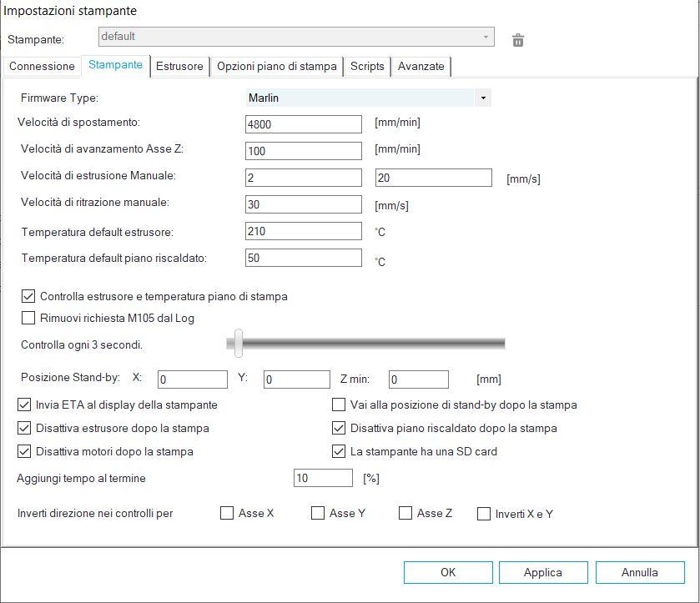This screenshot has width=700, height=603.
Task: Select the Opzioni piano di stampa tab
Action: coord(277,67)
